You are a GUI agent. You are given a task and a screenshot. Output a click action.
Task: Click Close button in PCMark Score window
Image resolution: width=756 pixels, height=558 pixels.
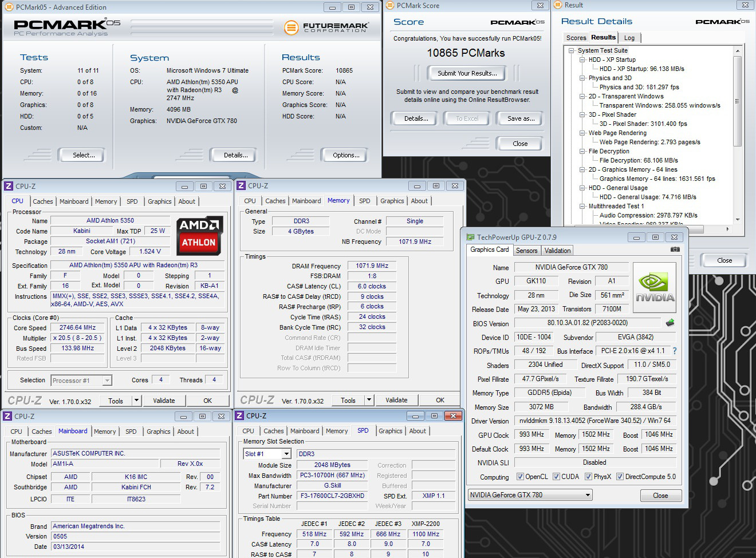pos(520,144)
